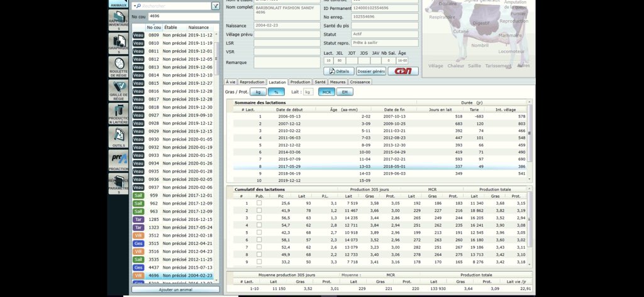Toggle Gras/Prot. unit to kg
The width and height of the screenshot is (644, 297).
pyautogui.click(x=258, y=92)
